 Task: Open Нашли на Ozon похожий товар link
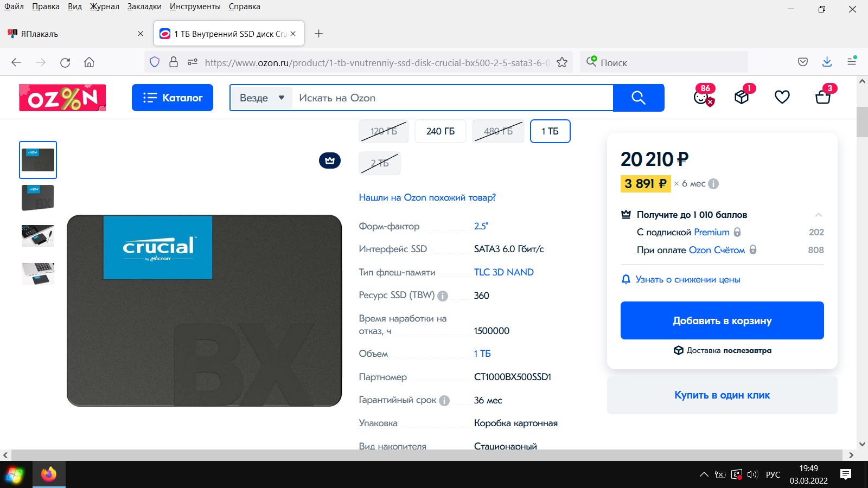[427, 197]
